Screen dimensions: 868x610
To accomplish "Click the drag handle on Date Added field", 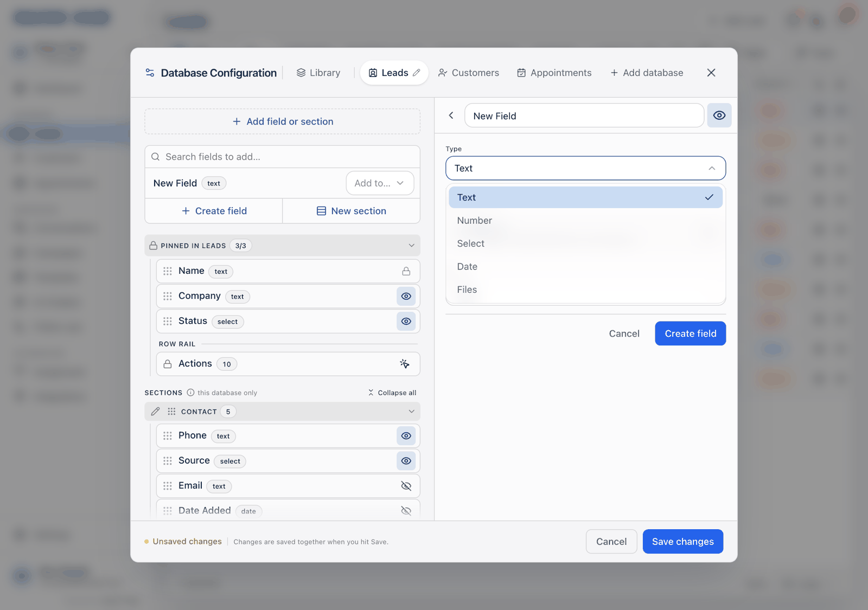I will point(168,511).
